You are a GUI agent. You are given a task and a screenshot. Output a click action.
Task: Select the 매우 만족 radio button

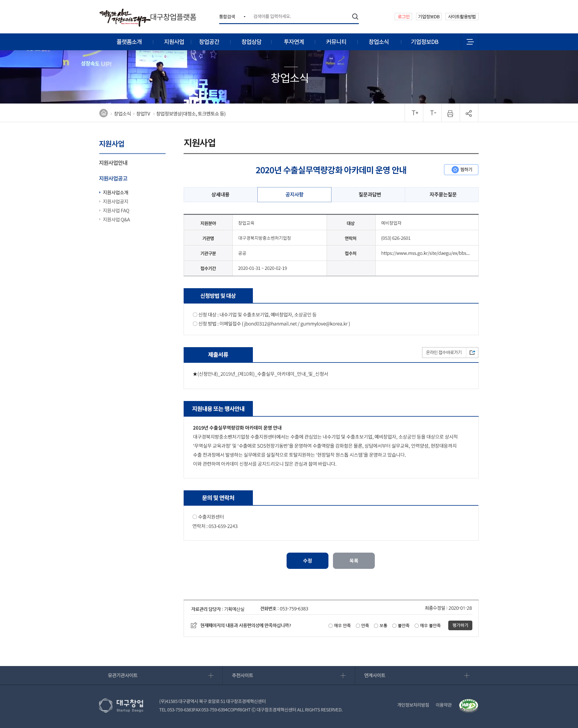tap(330, 626)
